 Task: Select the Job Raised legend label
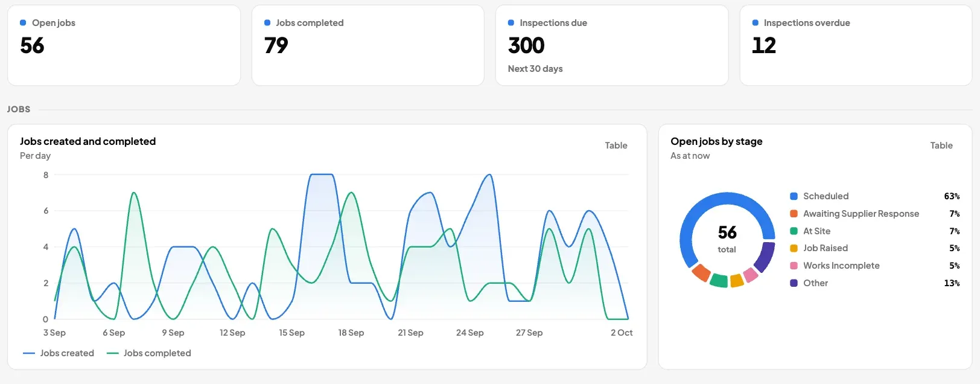(x=826, y=248)
